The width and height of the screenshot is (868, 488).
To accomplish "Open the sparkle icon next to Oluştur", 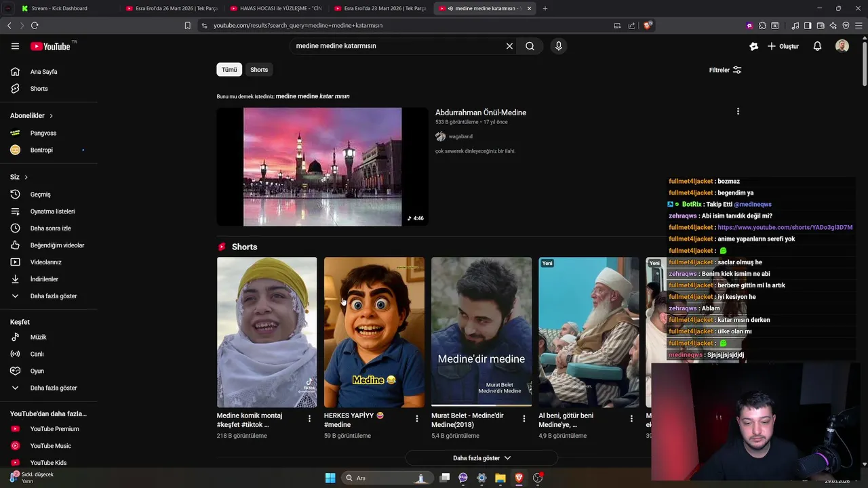I will pos(753,46).
